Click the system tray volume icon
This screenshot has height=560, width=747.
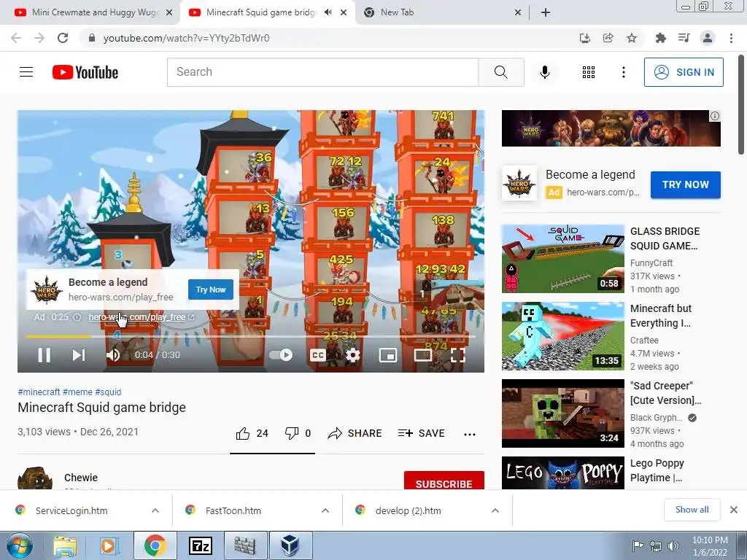click(673, 545)
